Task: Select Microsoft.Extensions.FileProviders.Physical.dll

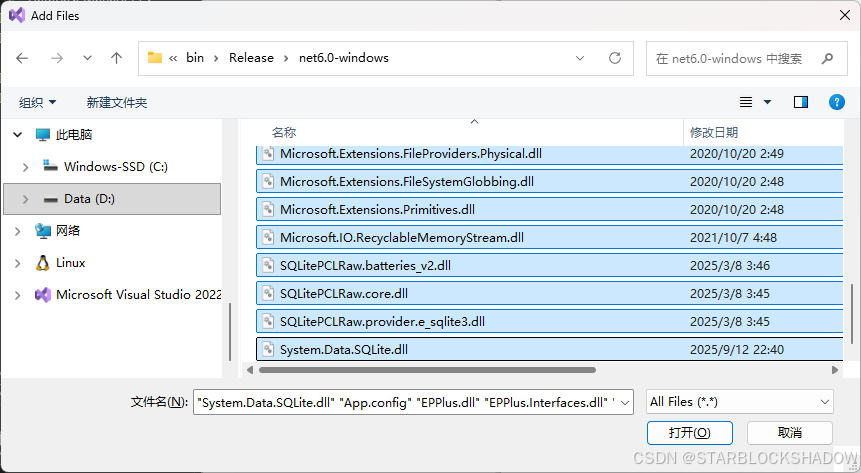Action: click(550, 154)
